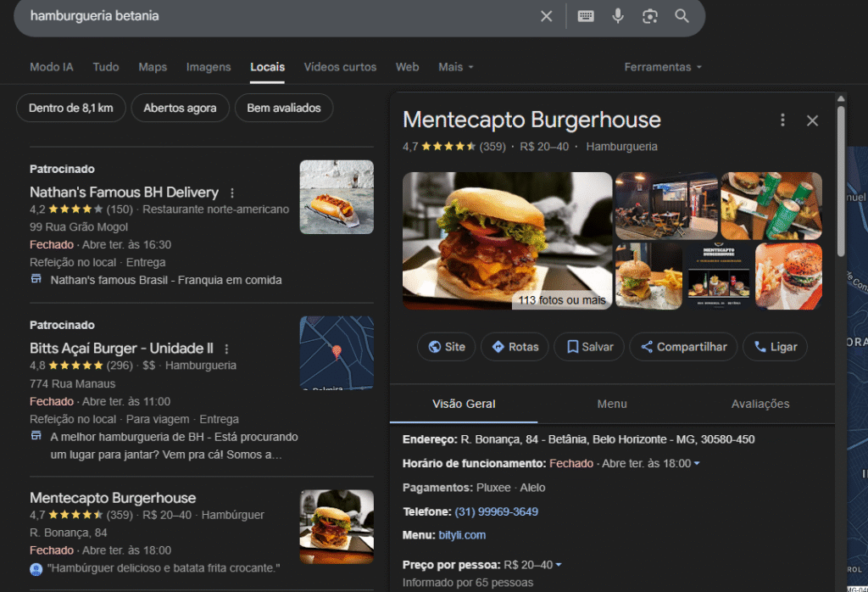Switch to the Avaliações tab
Image resolution: width=868 pixels, height=592 pixels.
pos(760,404)
